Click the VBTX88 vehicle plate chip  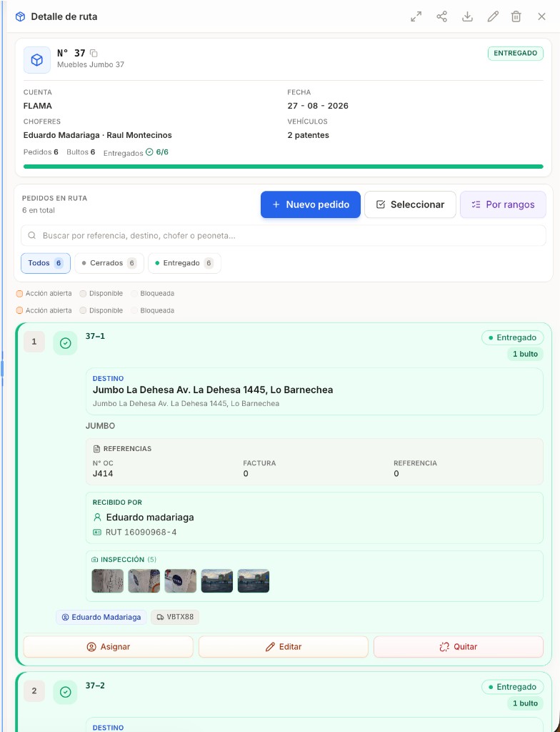[x=175, y=617]
